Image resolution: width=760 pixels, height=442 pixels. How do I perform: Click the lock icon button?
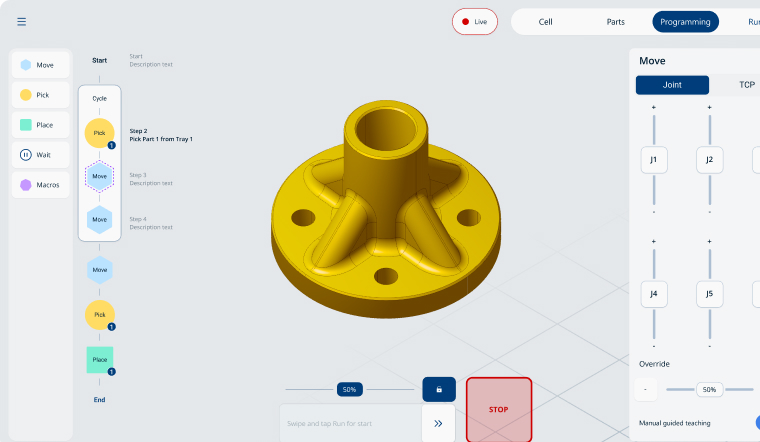pyautogui.click(x=439, y=389)
